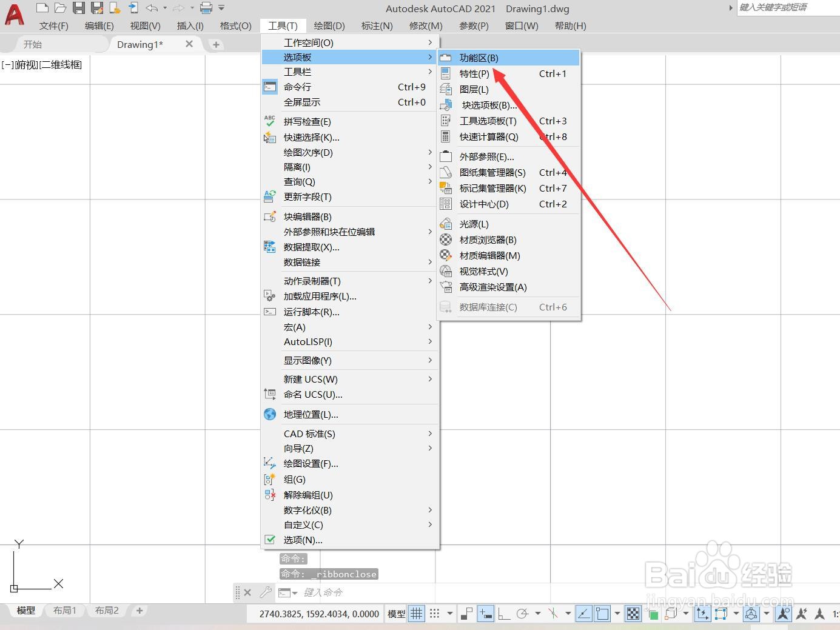Viewport: 840px width, 630px height.
Task: Toggle transparency checker icon in status bar
Action: pyautogui.click(x=633, y=614)
